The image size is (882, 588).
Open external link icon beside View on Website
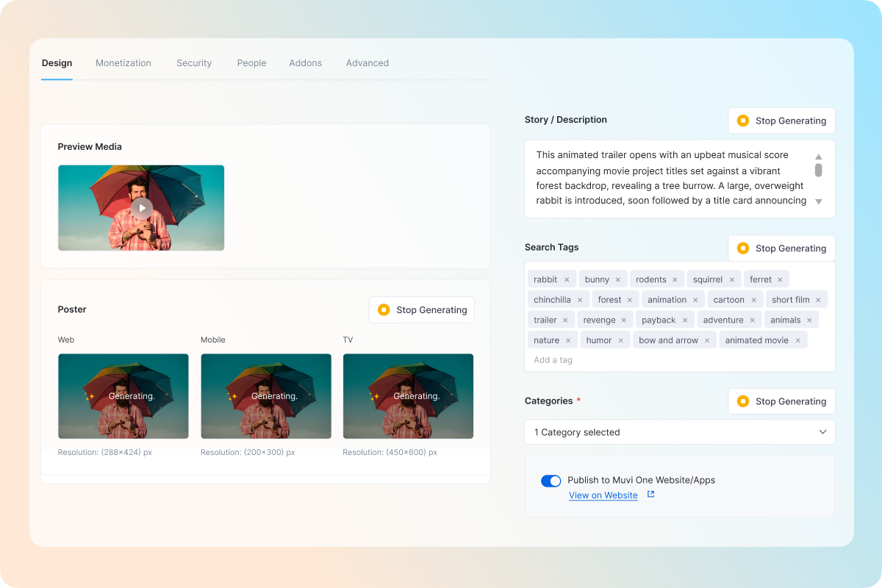pos(650,495)
